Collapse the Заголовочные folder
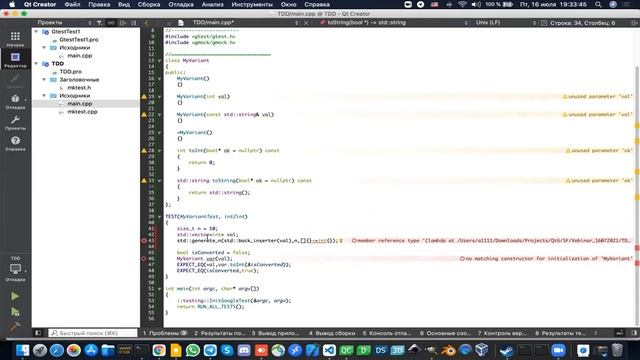Image resolution: width=640 pixels, height=360 pixels. [x=44, y=80]
